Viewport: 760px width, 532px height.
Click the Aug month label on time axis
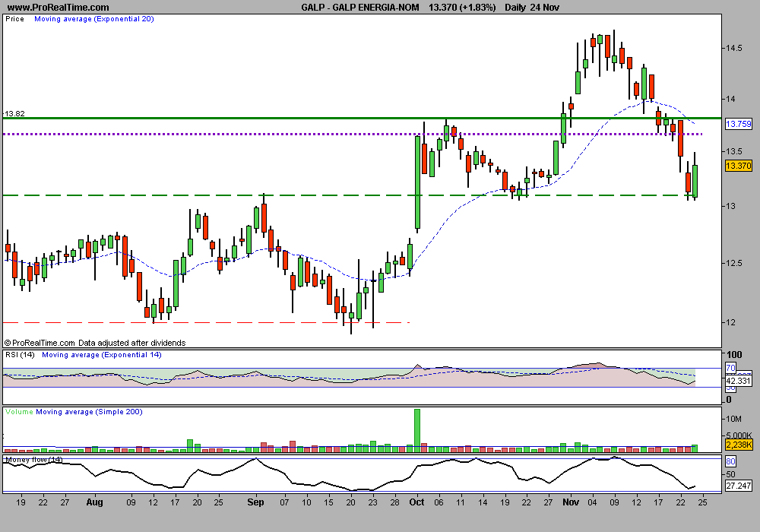(x=94, y=502)
